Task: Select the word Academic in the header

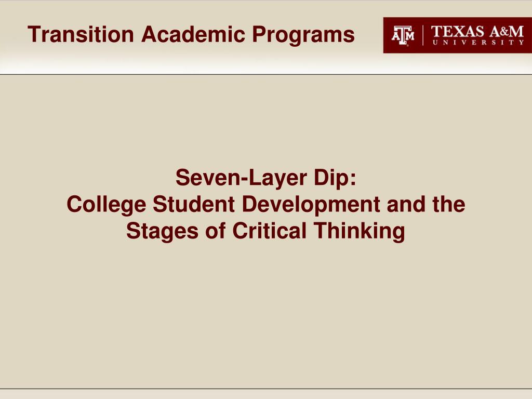Action: pyautogui.click(x=193, y=34)
